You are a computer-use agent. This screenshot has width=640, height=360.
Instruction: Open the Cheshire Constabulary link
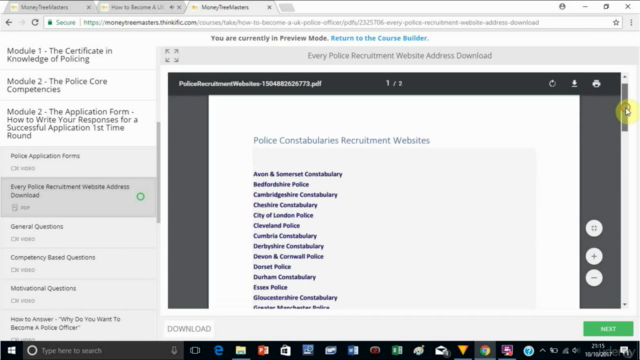click(285, 205)
